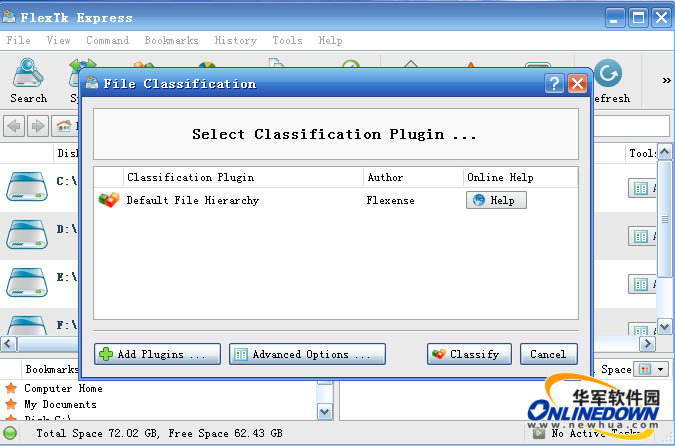Click the D:\ row tools button
675x446 pixels.
(642, 236)
